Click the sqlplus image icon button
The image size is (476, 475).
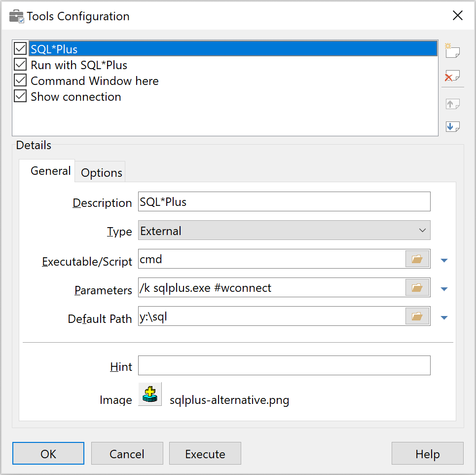pyautogui.click(x=150, y=394)
